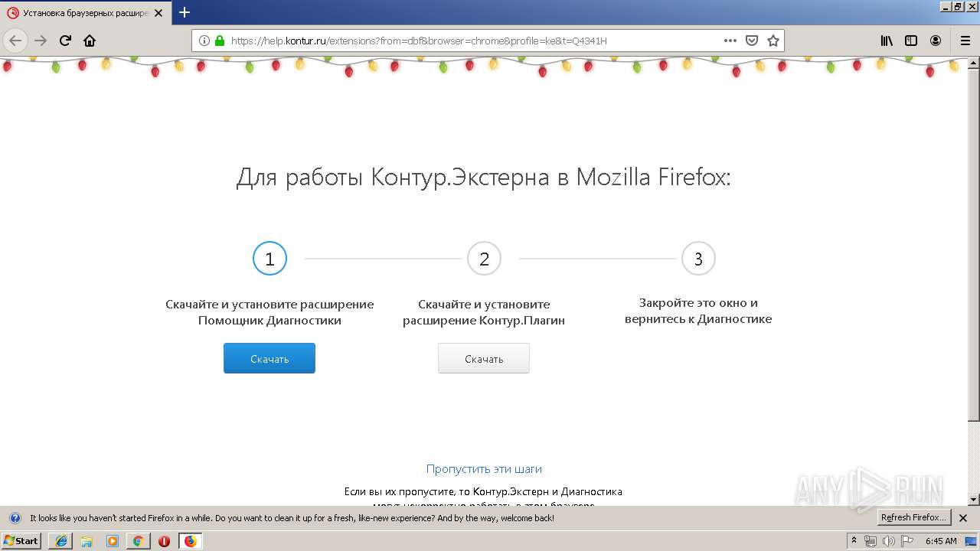Open the media player taskbar icon
The image size is (980, 551).
click(x=113, y=541)
